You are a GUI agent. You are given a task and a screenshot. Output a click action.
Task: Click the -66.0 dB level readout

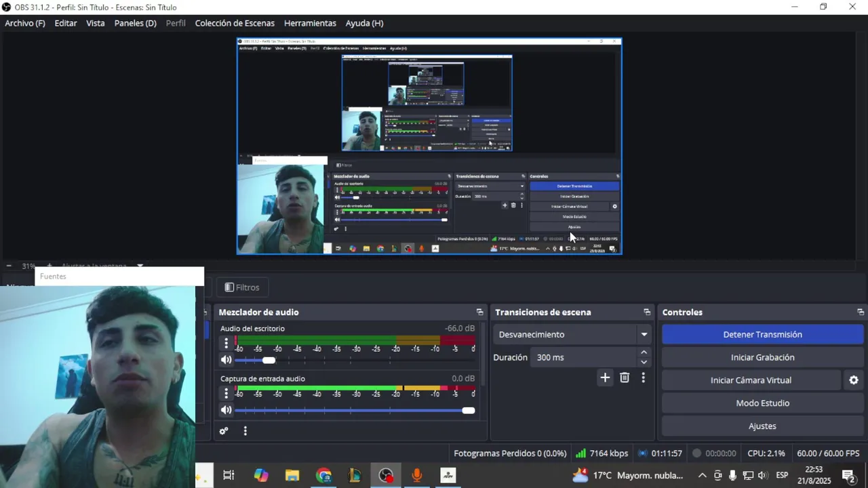(460, 329)
